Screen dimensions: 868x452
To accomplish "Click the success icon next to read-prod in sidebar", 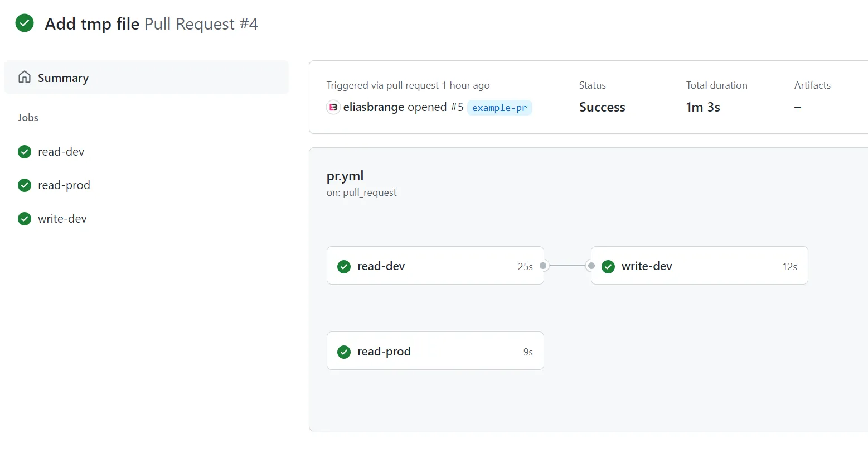I will [24, 185].
